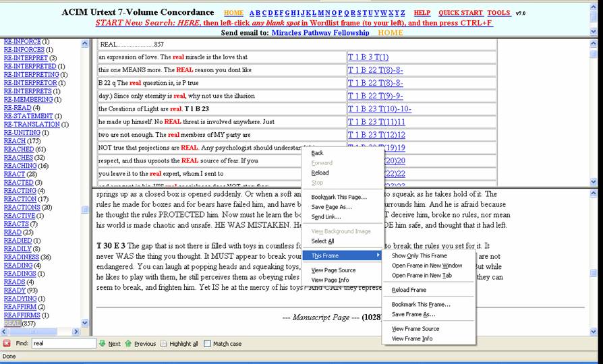603x364 pixels.
Task: Select Open Frame in New Tab
Action: coord(422,275)
